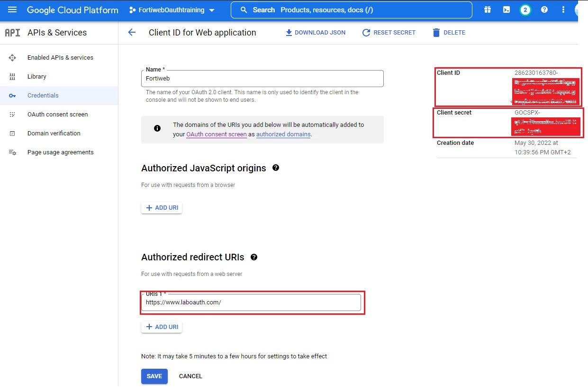Viewport: 588px width, 391px height.
Task: Open the help question mark icon
Action: [x=544, y=9]
